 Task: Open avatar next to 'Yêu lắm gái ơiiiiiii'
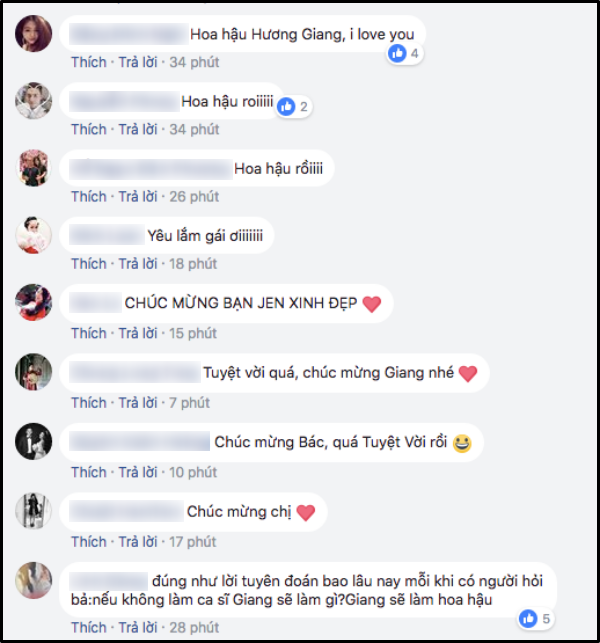34,235
